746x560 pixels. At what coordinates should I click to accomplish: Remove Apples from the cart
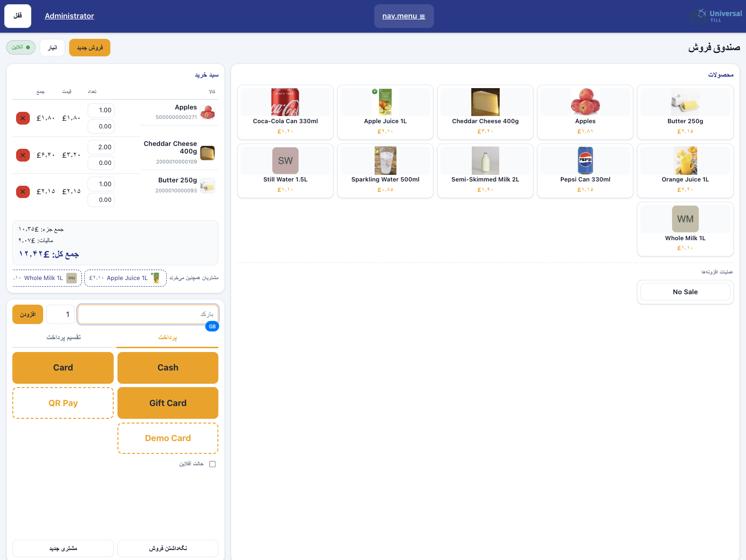(x=23, y=118)
